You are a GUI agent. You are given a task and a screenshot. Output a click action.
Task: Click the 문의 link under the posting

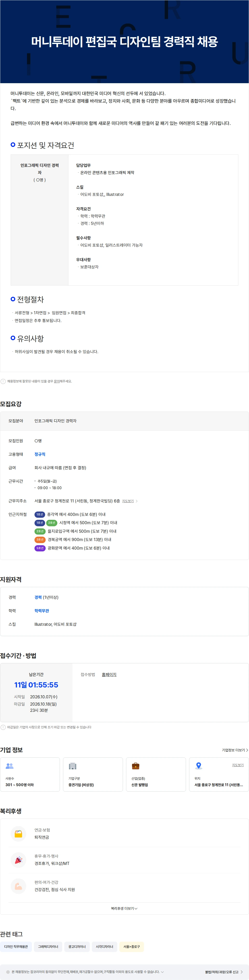tap(56, 381)
